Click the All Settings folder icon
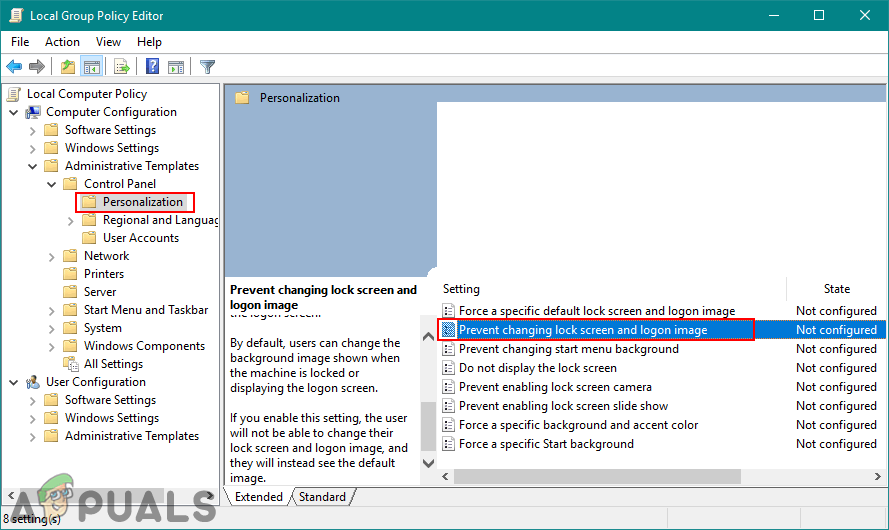 [71, 364]
